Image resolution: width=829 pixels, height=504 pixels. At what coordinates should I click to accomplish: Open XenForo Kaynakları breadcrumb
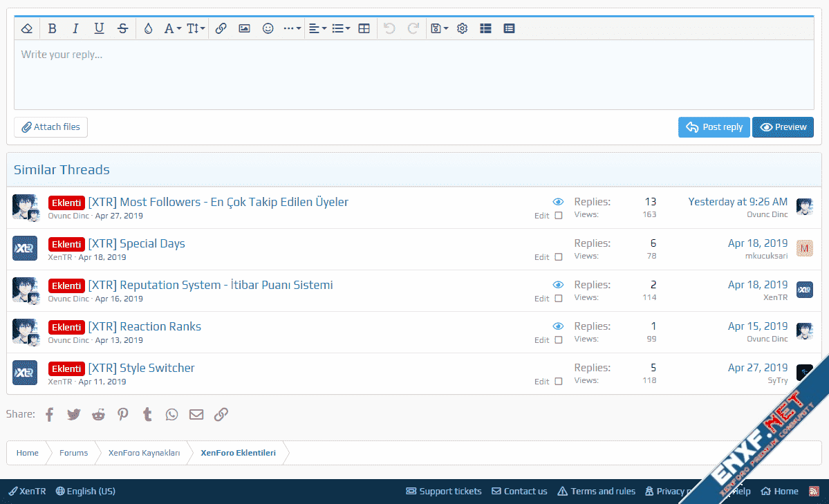click(144, 453)
